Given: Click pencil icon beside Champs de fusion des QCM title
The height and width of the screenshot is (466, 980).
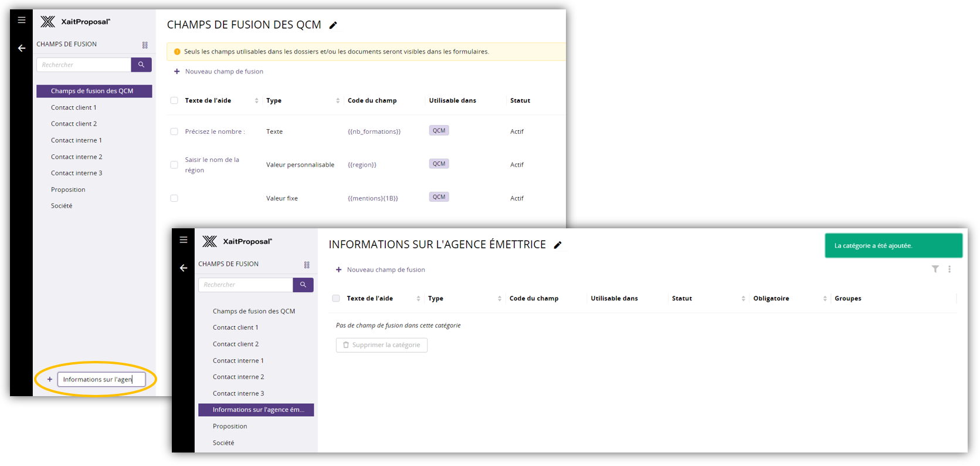Looking at the screenshot, I should tap(333, 25).
